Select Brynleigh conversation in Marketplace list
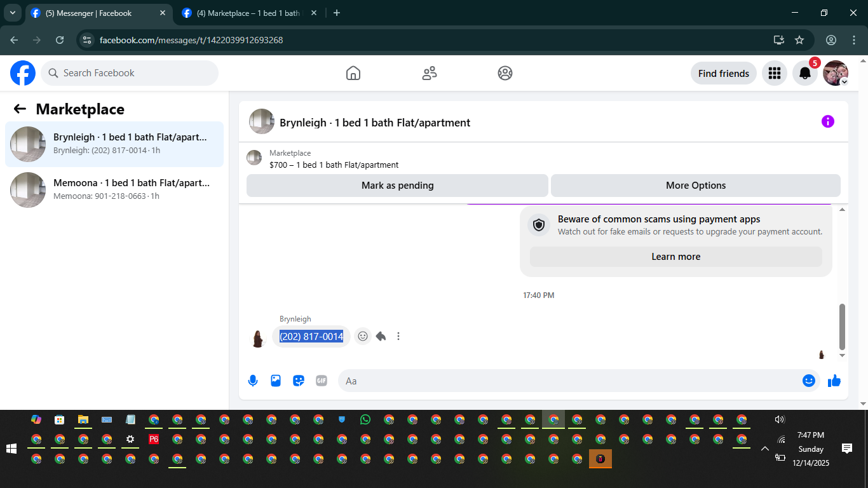This screenshot has width=868, height=488. coord(114,144)
